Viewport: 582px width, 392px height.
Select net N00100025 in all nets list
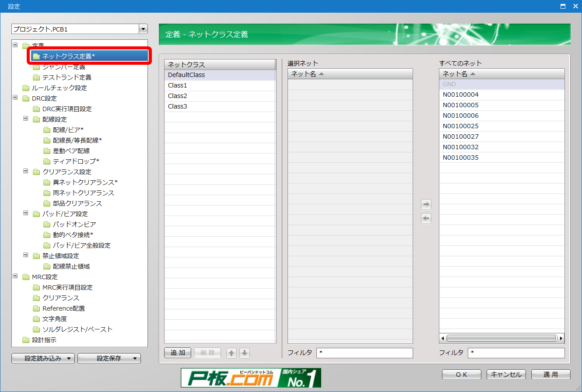[x=460, y=126]
